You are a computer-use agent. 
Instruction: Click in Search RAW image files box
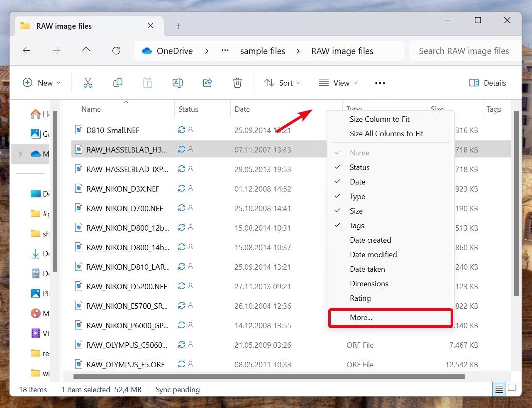[464, 51]
